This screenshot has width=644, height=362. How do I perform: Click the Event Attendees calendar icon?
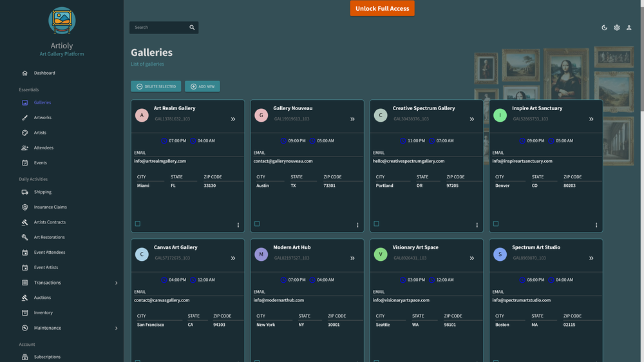tap(24, 252)
